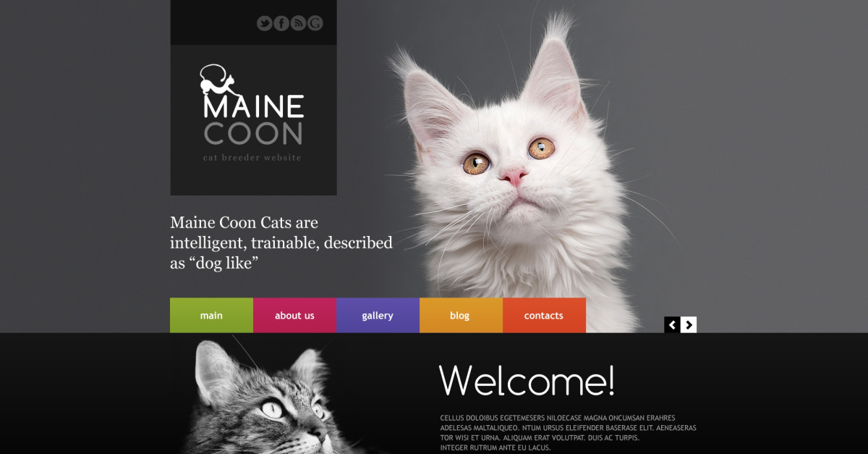Open the orange blog menu item
Screen dimensions: 868x454
pyautogui.click(x=461, y=315)
